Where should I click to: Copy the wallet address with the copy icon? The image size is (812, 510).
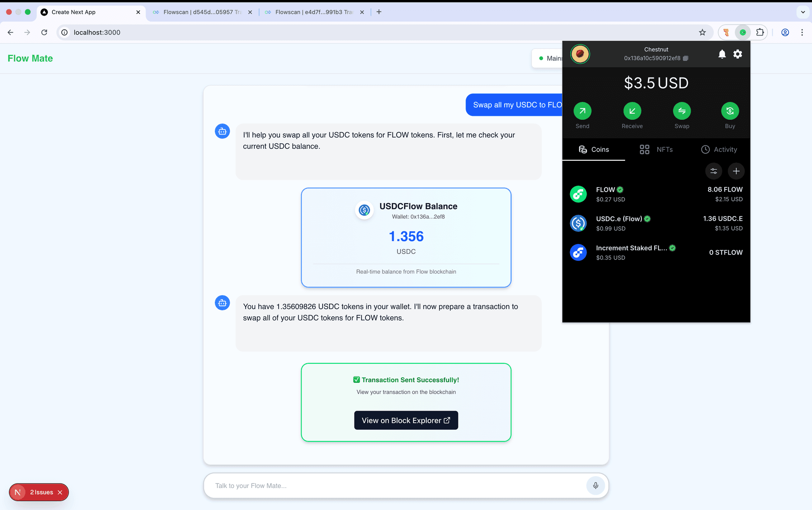[685, 58]
